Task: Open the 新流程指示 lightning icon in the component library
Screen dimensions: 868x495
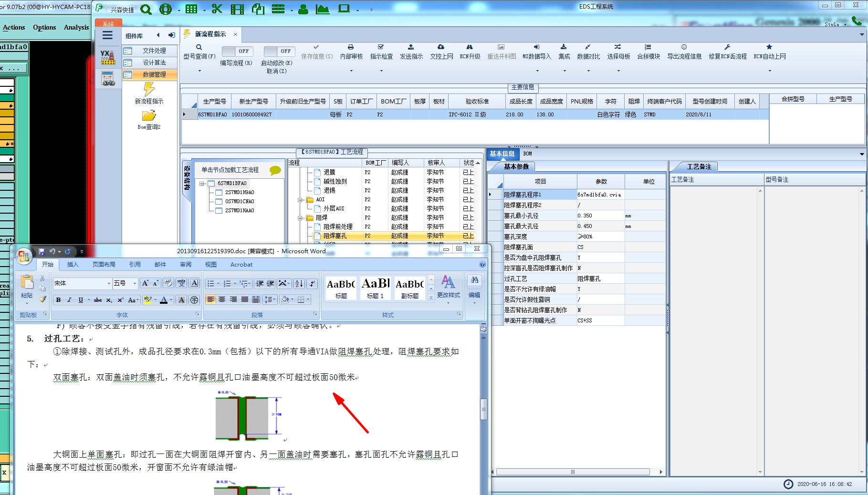Action: coord(149,89)
